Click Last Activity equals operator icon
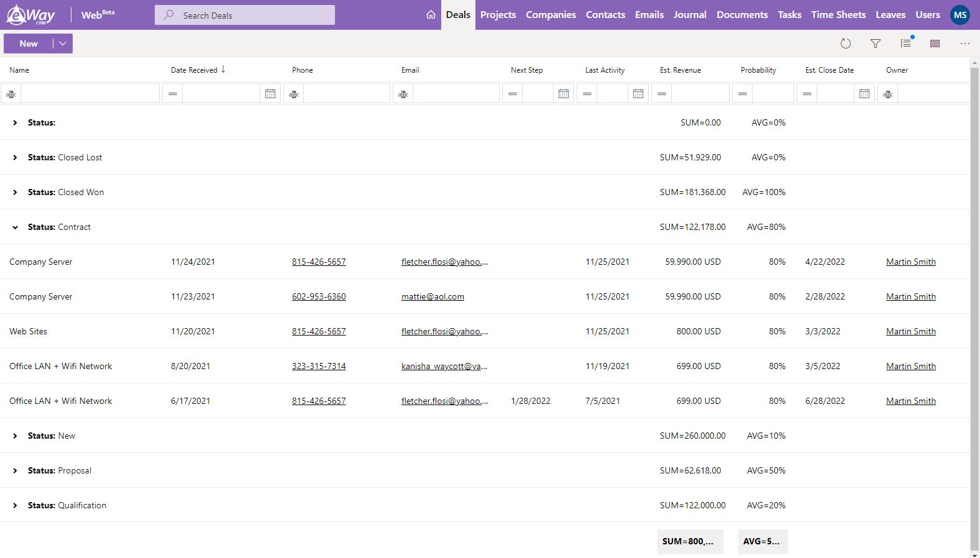This screenshot has height=558, width=980. pos(587,94)
